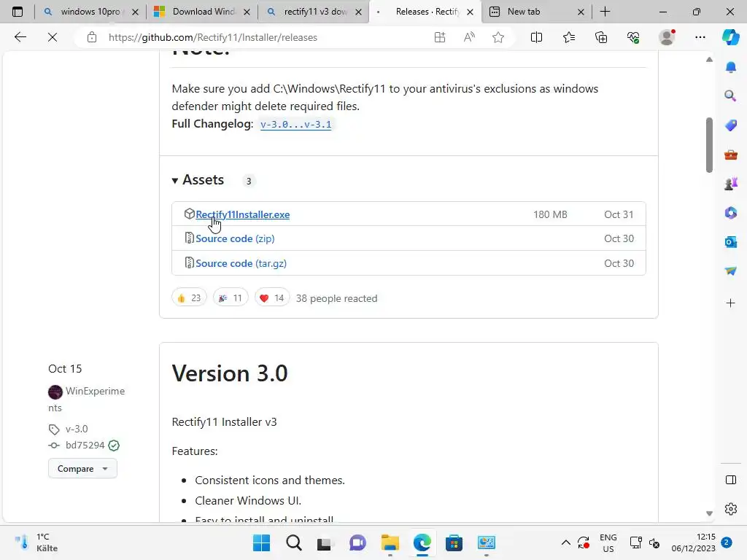747x560 pixels.
Task: Open sidebar notifications bell
Action: click(731, 67)
